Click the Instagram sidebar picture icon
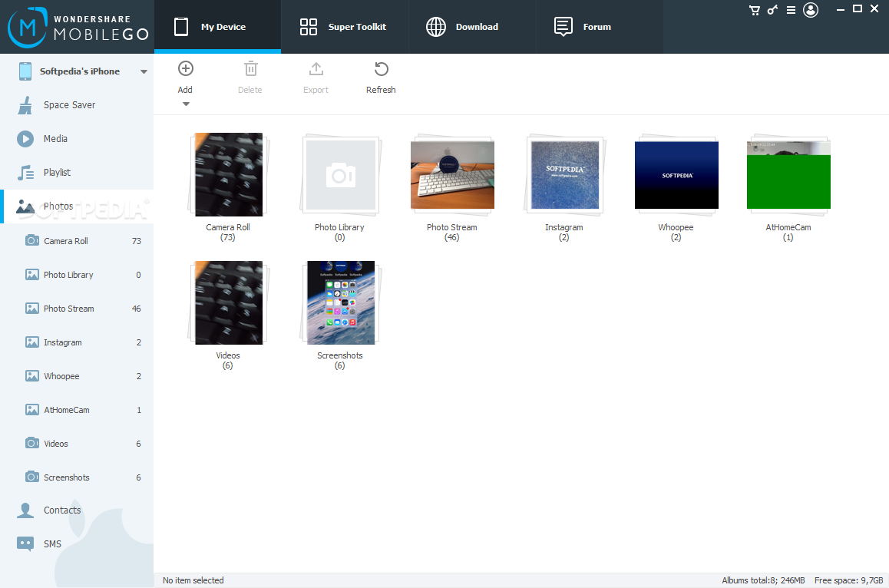Image resolution: width=889 pixels, height=588 pixels. coord(32,342)
